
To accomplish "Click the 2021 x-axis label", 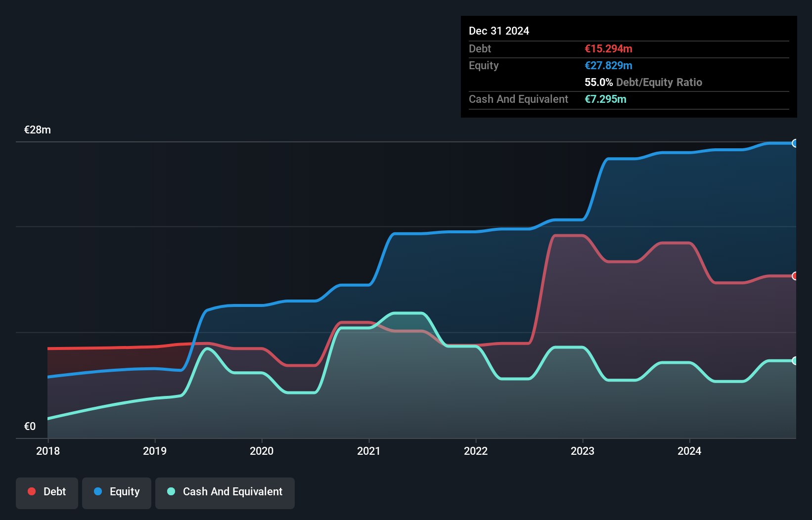I will (x=369, y=451).
